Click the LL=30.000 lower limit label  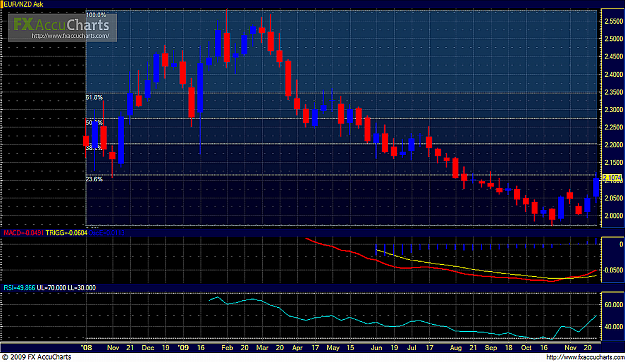point(82,287)
